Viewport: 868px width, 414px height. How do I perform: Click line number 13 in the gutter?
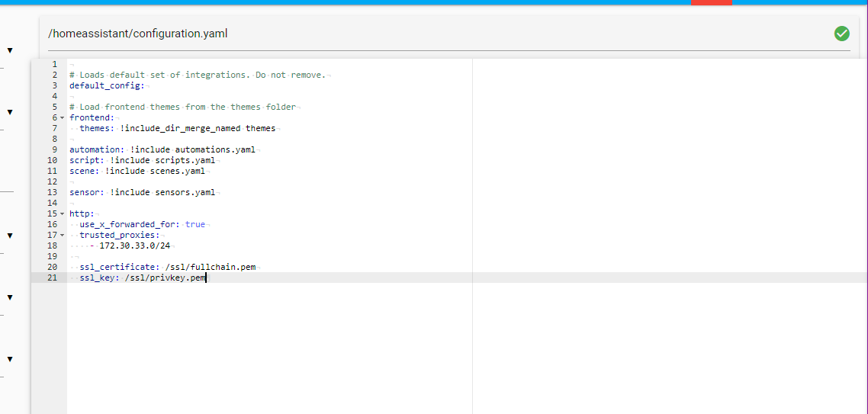[x=52, y=192]
